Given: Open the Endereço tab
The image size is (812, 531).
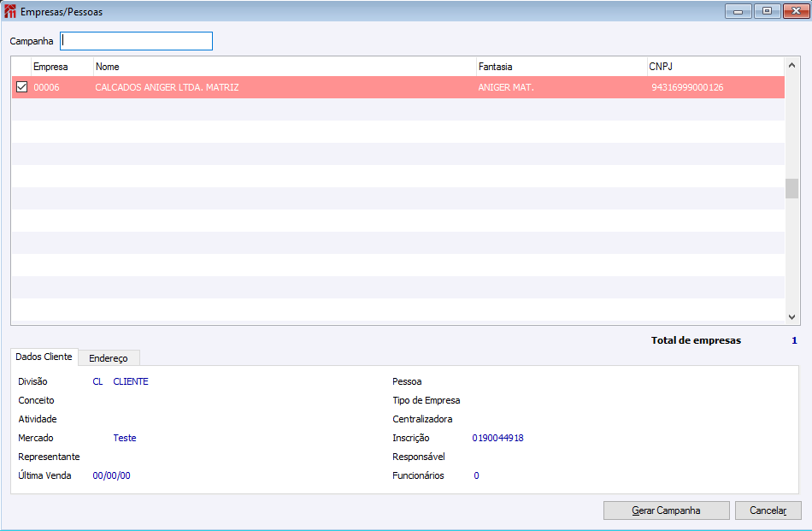Looking at the screenshot, I should point(109,358).
